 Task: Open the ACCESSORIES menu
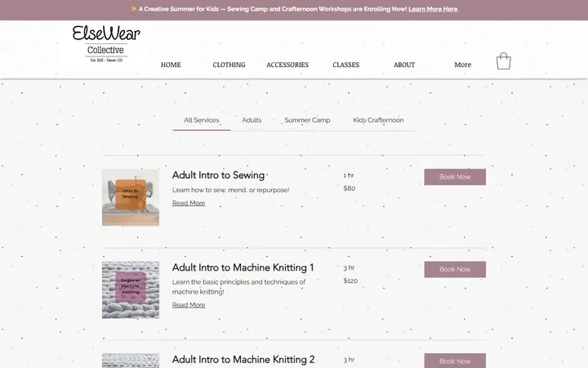[287, 65]
